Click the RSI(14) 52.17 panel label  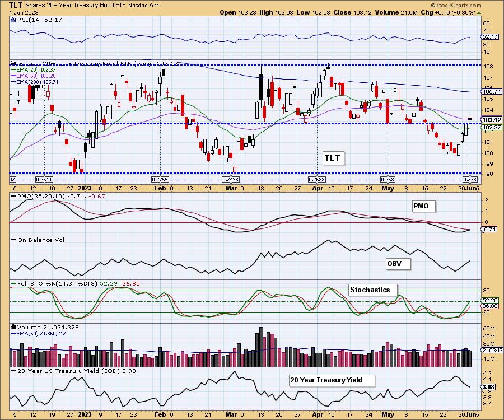coord(39,20)
